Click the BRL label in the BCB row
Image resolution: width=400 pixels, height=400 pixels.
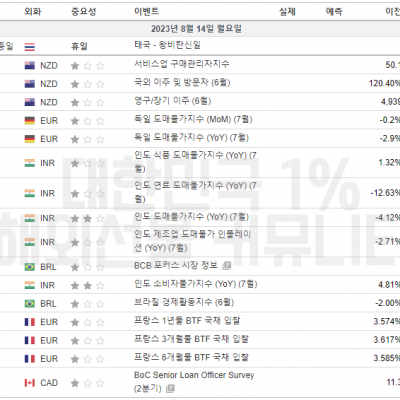tap(48, 267)
